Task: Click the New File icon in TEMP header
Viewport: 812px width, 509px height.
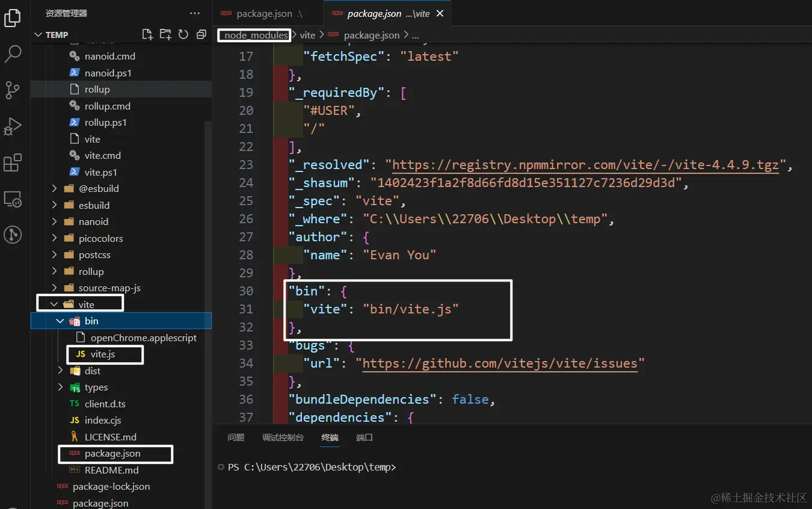Action: [147, 34]
